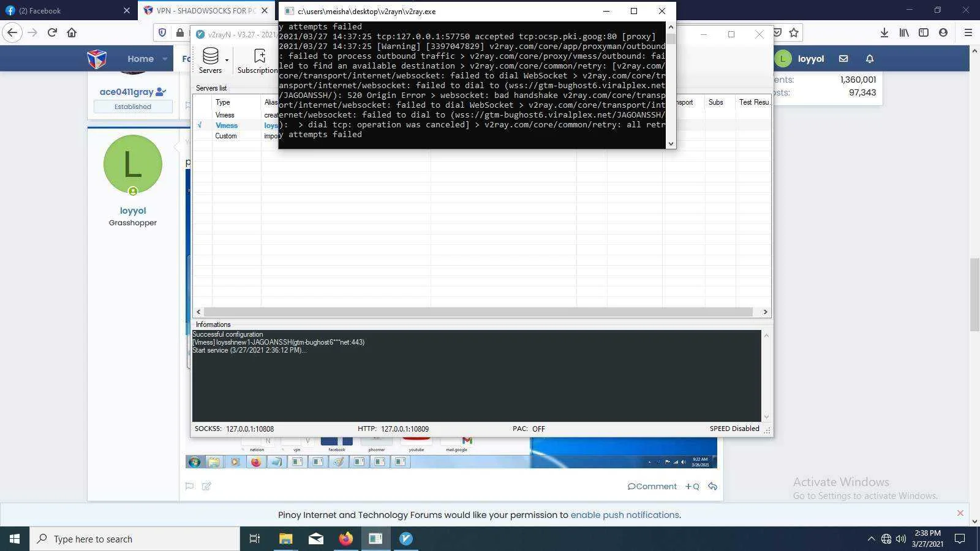Open the Firefox home page

72,32
